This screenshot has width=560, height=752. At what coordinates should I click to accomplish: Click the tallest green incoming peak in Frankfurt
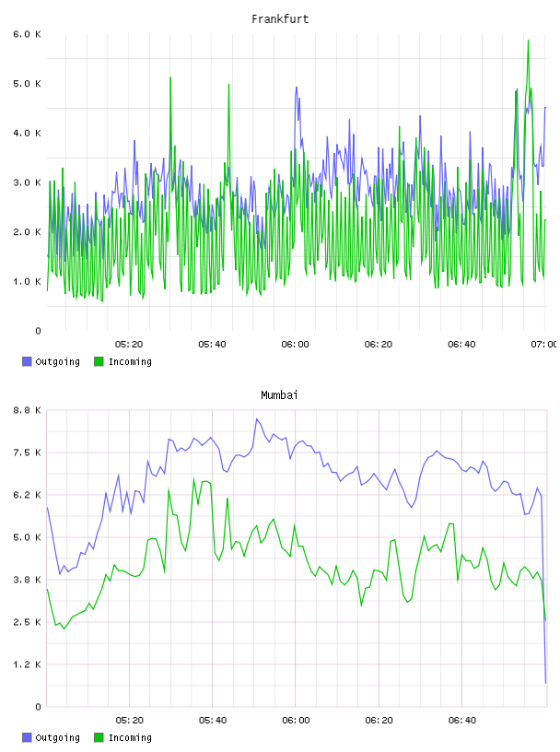pos(529,41)
